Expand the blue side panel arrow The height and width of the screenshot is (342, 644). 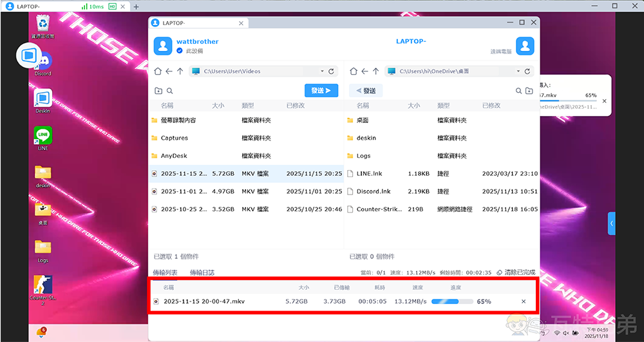611,223
